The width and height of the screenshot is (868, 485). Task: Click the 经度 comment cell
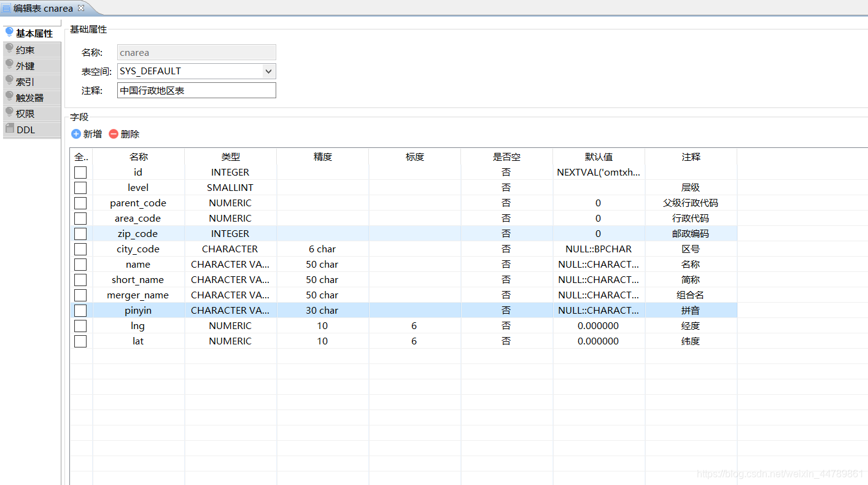coord(691,326)
